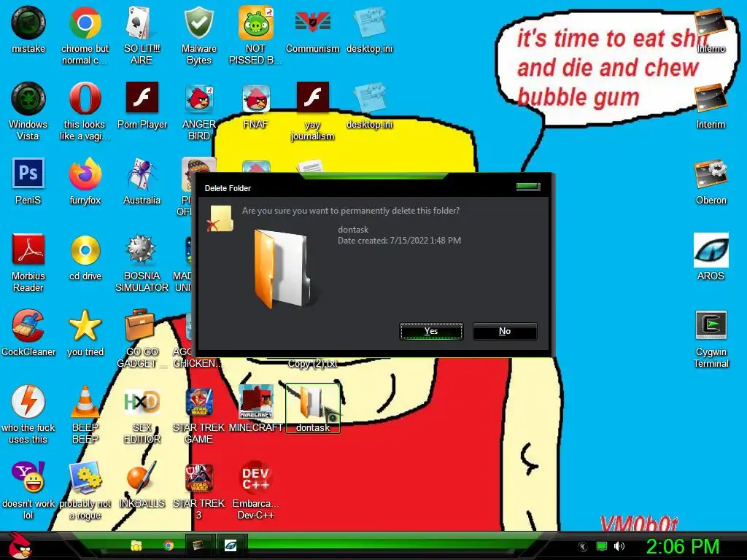Open the 'doesn't work lol' Yahoo icon
The height and width of the screenshot is (560, 747).
[x=28, y=491]
